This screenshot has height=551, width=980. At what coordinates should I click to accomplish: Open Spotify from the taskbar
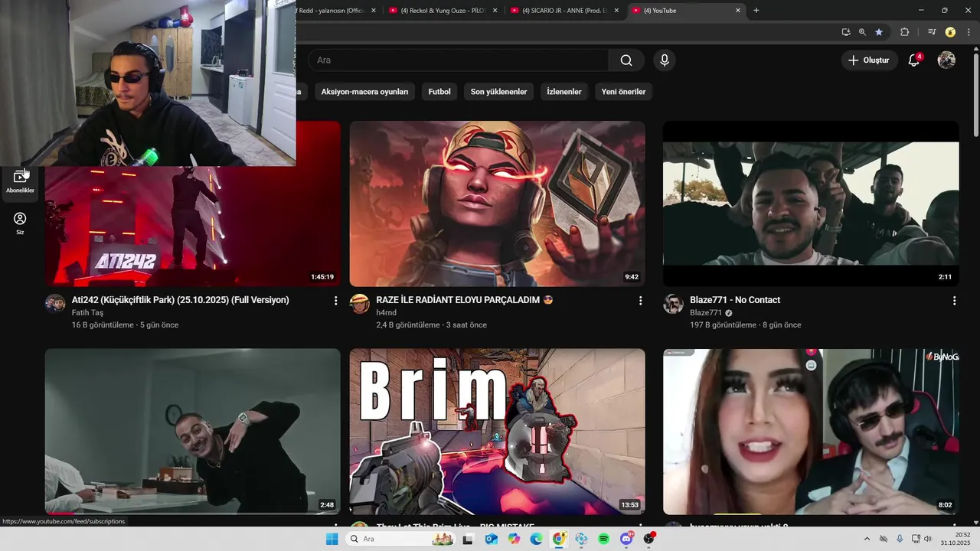pyautogui.click(x=604, y=539)
